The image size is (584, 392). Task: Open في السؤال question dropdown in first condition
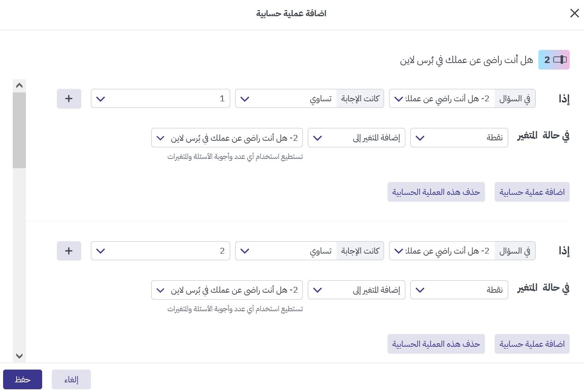442,99
